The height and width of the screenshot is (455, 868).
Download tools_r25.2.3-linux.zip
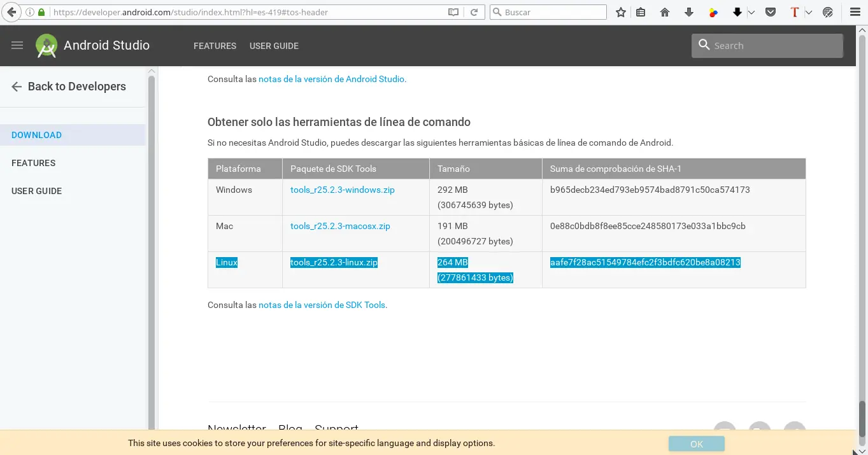click(x=334, y=262)
